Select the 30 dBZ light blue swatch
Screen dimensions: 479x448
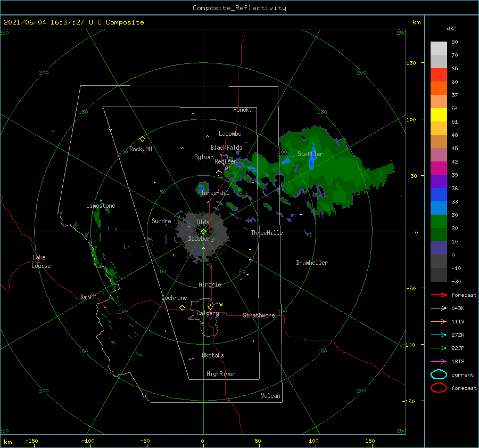point(439,208)
